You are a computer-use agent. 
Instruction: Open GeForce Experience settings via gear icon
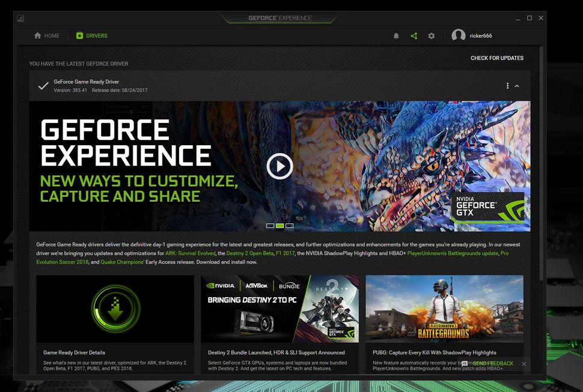coord(432,35)
